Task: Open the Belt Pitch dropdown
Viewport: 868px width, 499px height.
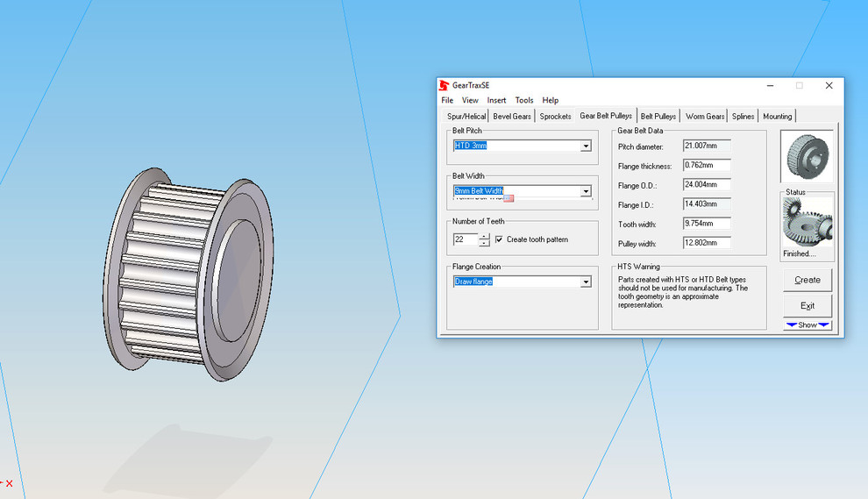Action: point(586,146)
